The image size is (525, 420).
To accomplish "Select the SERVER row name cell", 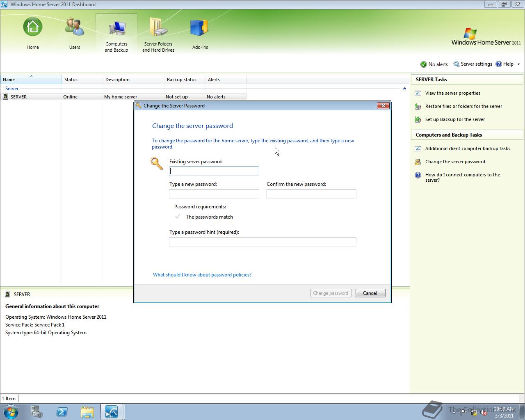I will (x=19, y=97).
